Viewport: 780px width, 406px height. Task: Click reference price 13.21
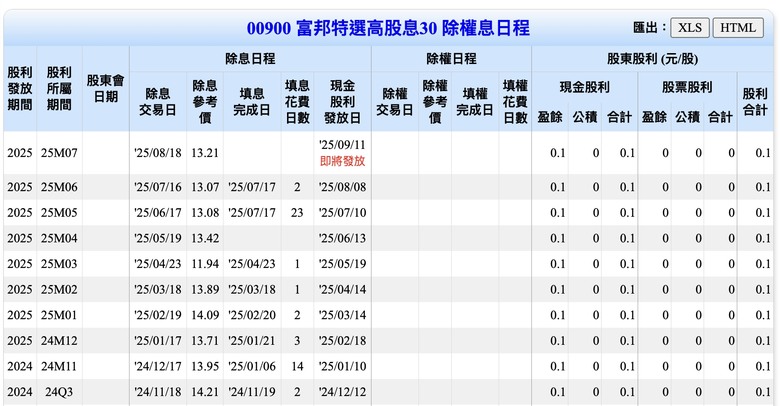point(205,153)
